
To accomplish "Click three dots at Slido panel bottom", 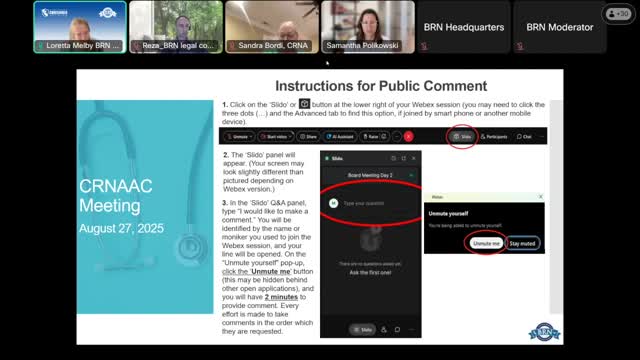I will 411,329.
